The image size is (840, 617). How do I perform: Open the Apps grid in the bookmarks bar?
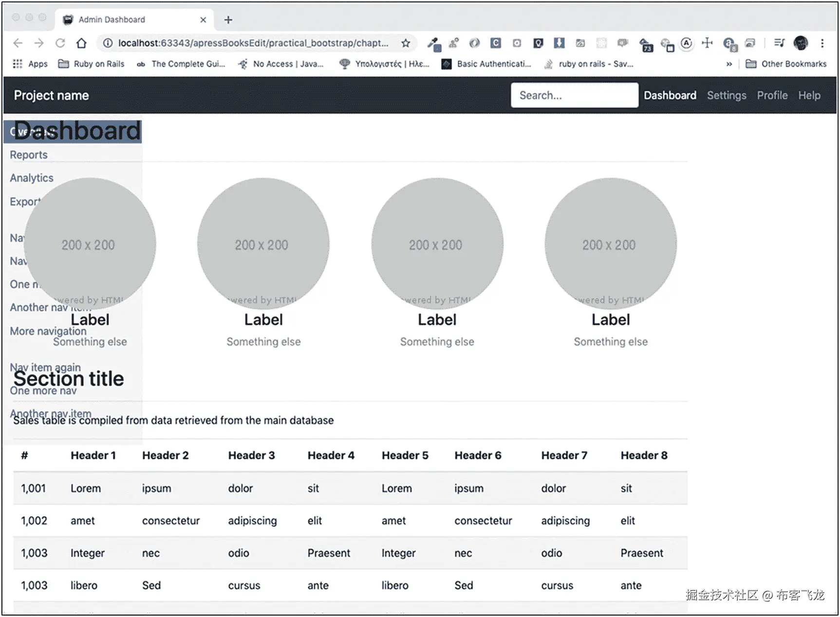click(30, 64)
